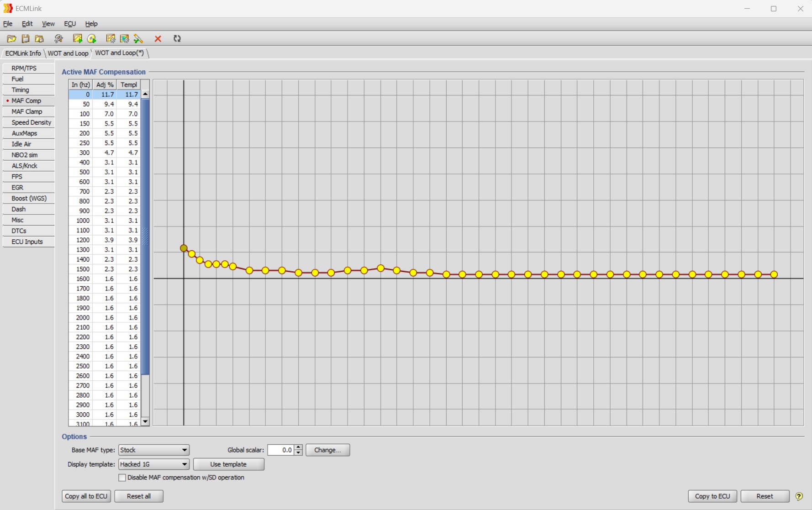The height and width of the screenshot is (510, 812).
Task: Open the ECU menu
Action: coord(70,24)
